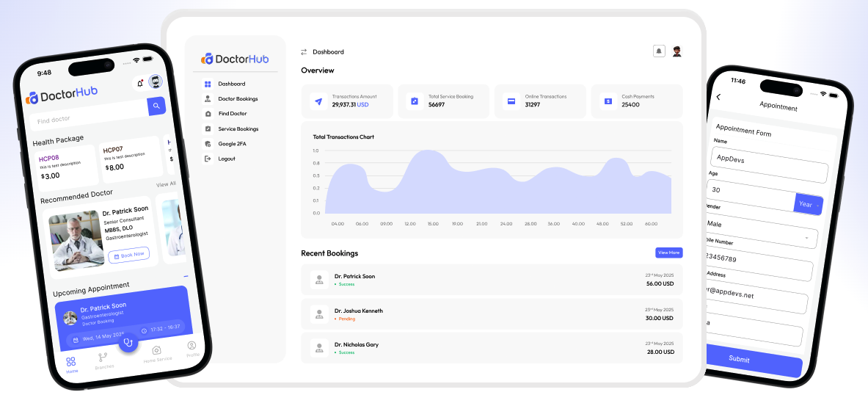Click the Name field containing AppDevs
This screenshot has height=417, width=868.
tap(769, 166)
